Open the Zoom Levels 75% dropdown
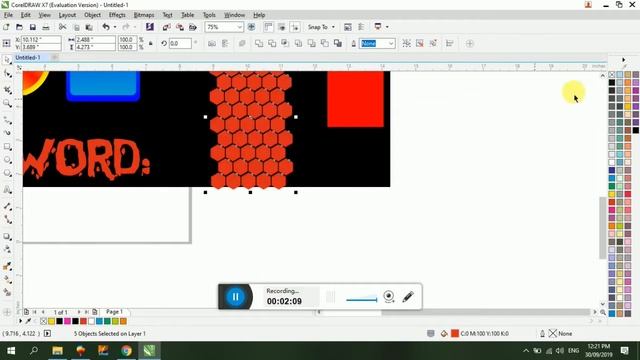Image resolution: width=640 pixels, height=360 pixels. tap(240, 27)
